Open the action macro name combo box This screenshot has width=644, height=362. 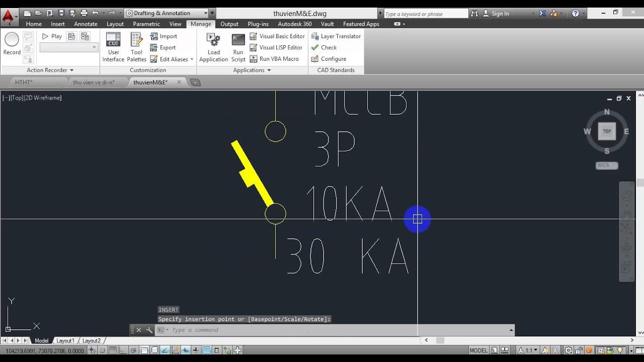pyautogui.click(x=69, y=47)
